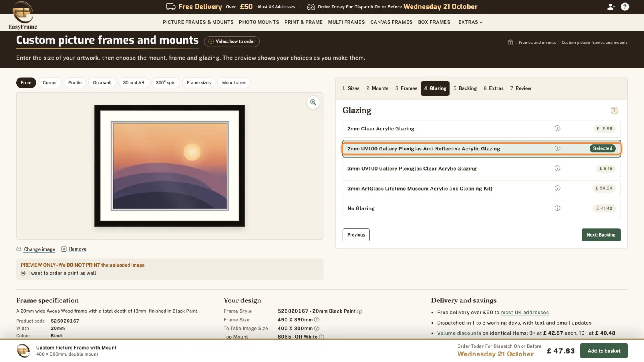Viewport: 644px width, 362px height.
Task: Open Video: how to order
Action: pos(232,41)
